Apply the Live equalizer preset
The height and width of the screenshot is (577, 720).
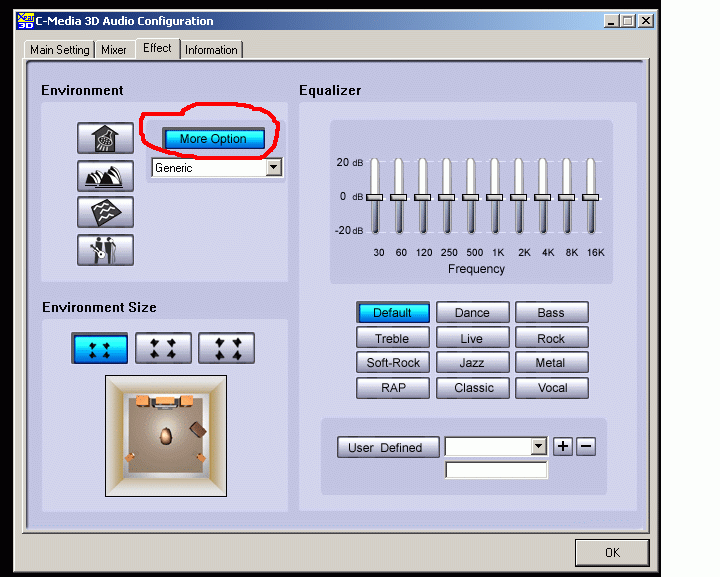click(472, 338)
